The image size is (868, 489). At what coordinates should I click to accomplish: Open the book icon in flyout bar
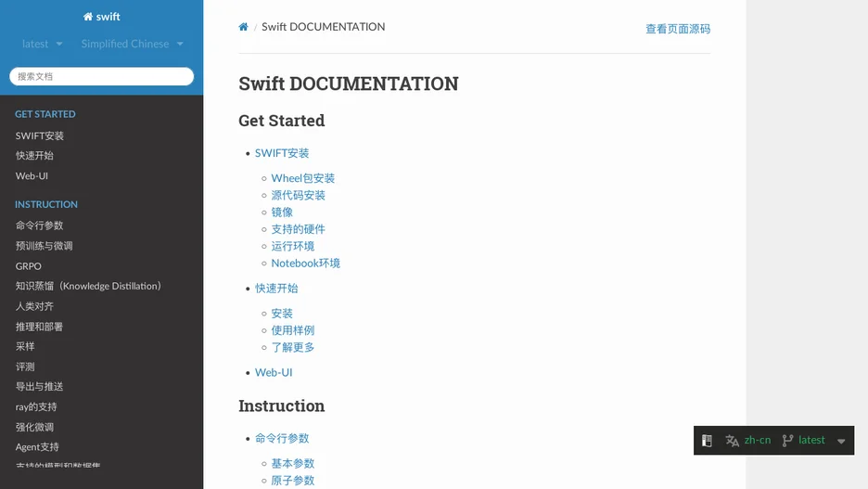[x=707, y=440]
